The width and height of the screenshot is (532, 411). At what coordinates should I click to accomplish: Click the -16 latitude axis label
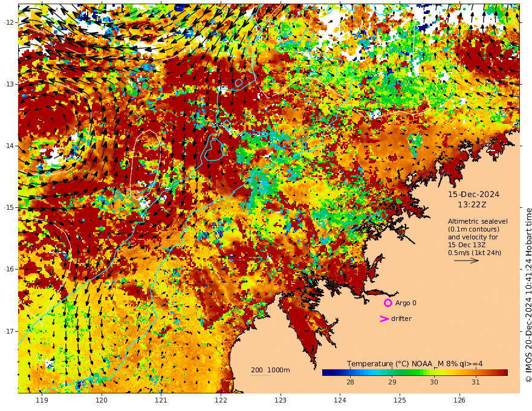point(9,269)
